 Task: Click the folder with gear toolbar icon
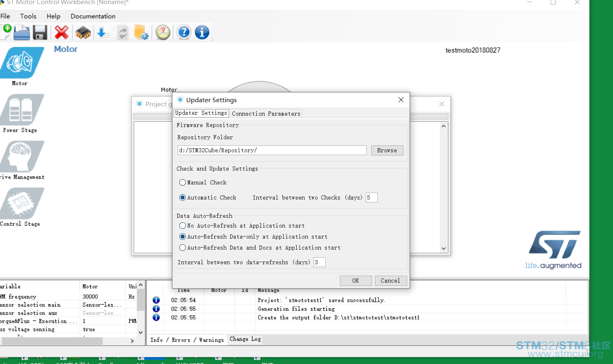(141, 33)
